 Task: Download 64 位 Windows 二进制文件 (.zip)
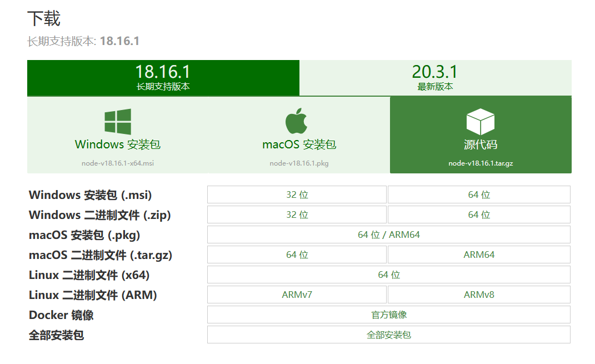479,215
